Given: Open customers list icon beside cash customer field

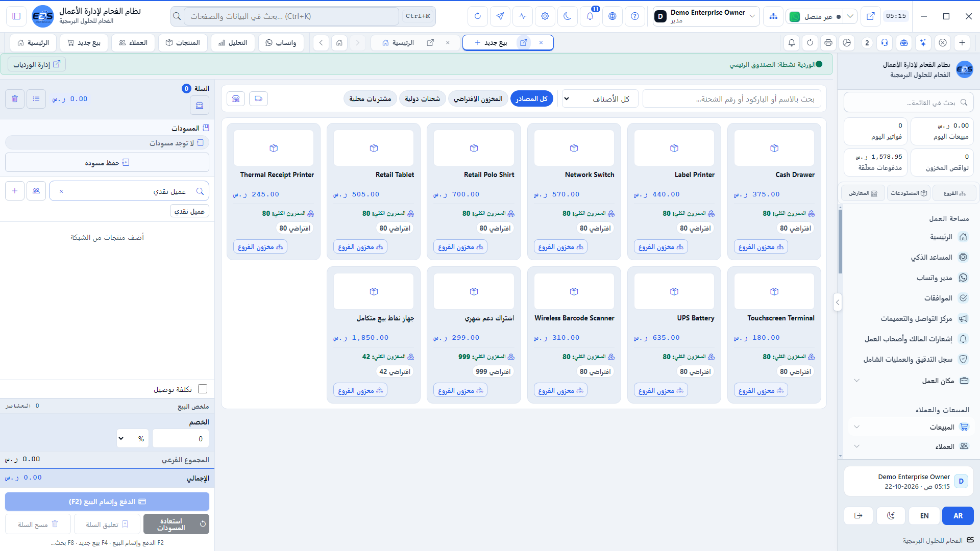Looking at the screenshot, I should [36, 191].
